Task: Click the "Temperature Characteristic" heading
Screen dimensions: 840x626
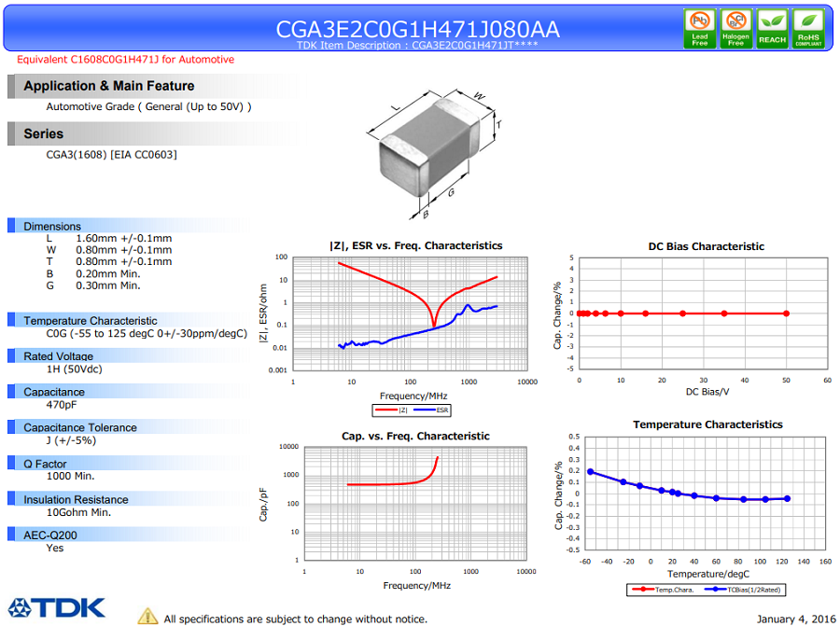Action: pyautogui.click(x=90, y=321)
